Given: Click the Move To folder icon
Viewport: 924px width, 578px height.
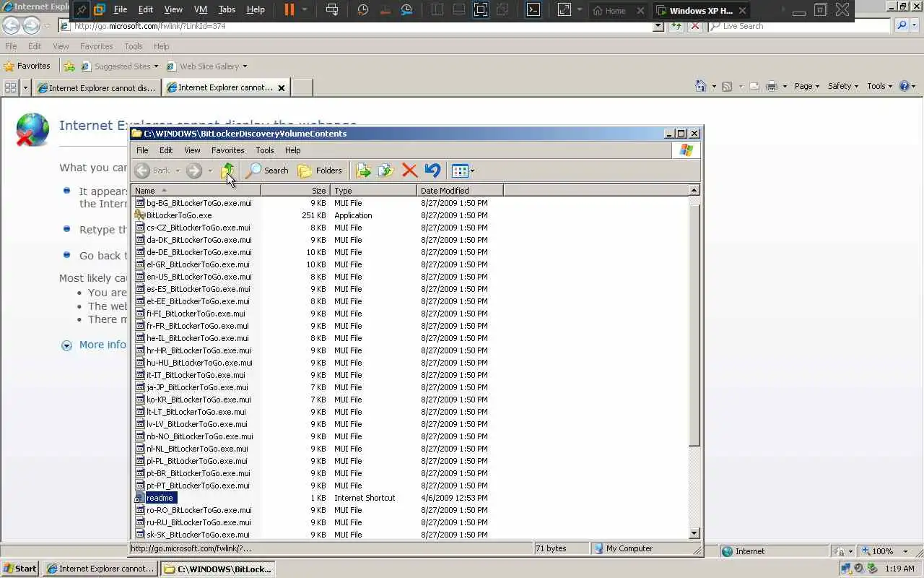Looking at the screenshot, I should [363, 171].
